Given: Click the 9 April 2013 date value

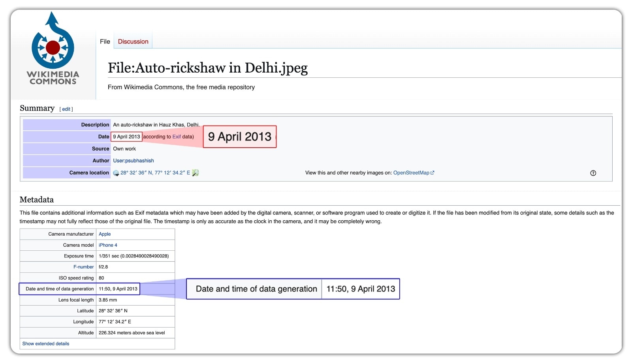Looking at the screenshot, I should (x=126, y=137).
